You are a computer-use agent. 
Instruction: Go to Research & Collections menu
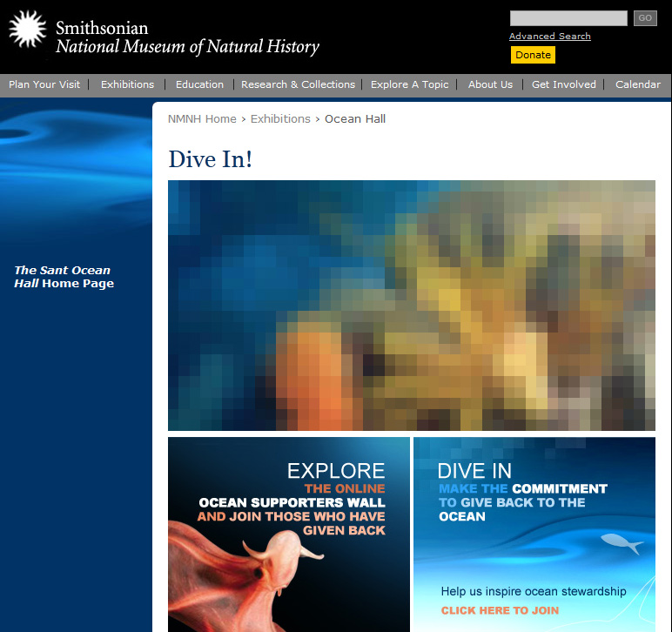coord(298,84)
